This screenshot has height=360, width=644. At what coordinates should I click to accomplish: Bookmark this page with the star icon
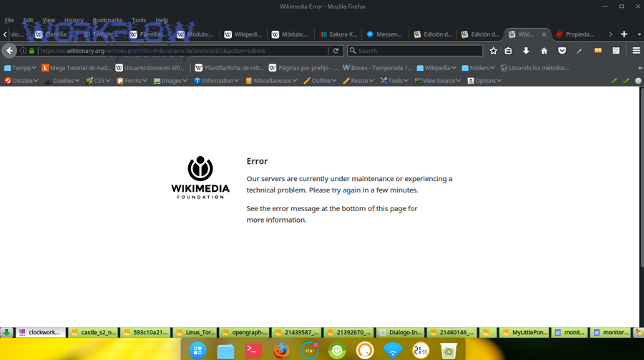coord(493,51)
